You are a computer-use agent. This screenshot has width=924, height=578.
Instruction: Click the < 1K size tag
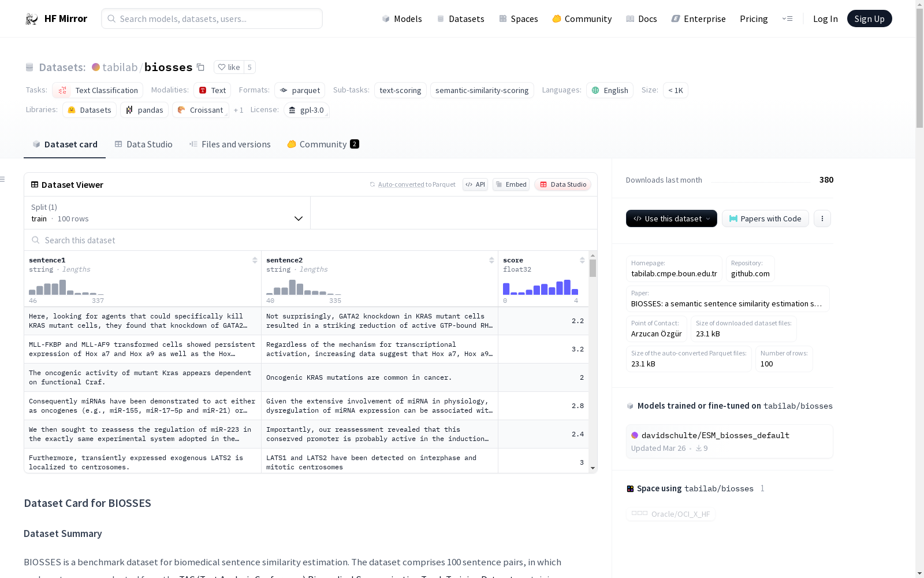coord(676,90)
